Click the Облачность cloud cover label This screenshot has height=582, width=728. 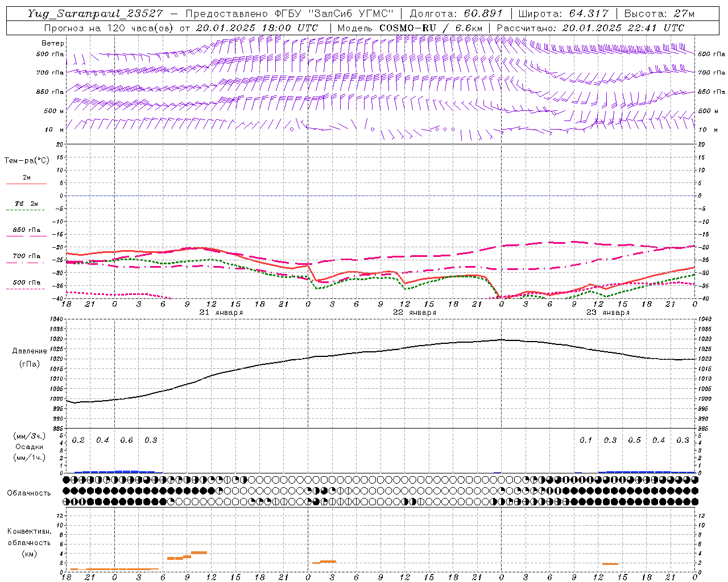pyautogui.click(x=29, y=493)
